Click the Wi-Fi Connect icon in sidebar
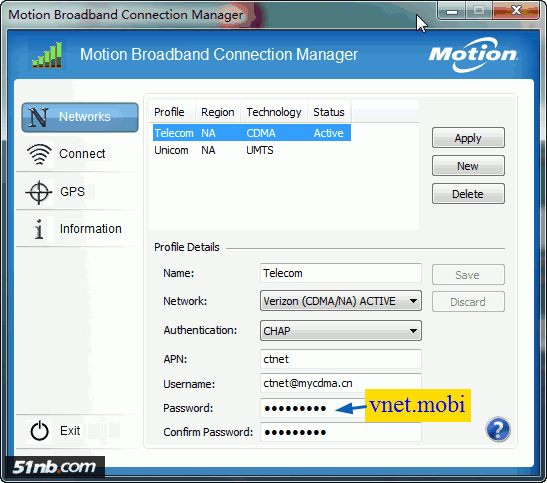Image resolution: width=547 pixels, height=483 pixels. tap(39, 154)
